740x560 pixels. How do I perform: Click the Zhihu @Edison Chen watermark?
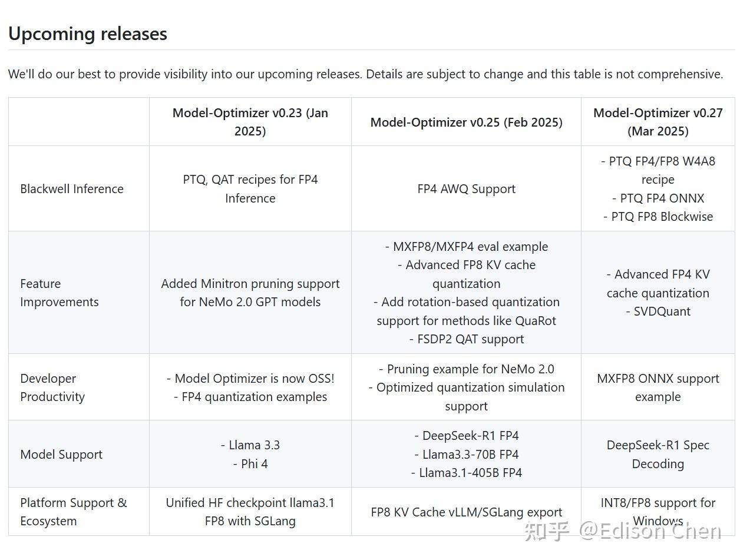[x=623, y=531]
